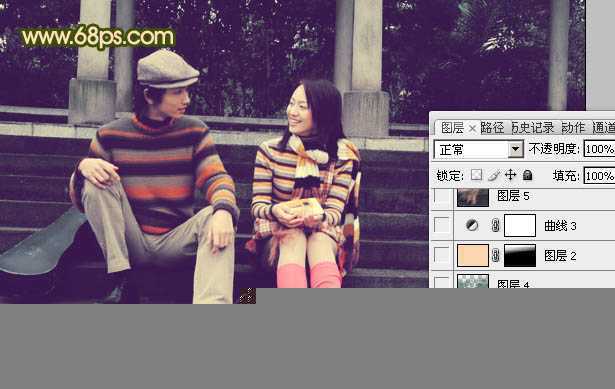Edit the 填充 fill value field
Viewport: 615px width, 389px height.
point(599,175)
